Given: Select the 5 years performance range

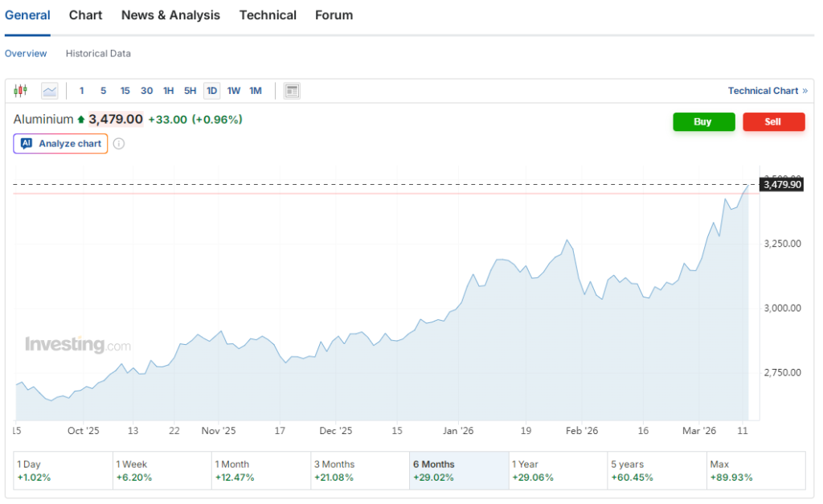Looking at the screenshot, I should tap(657, 471).
